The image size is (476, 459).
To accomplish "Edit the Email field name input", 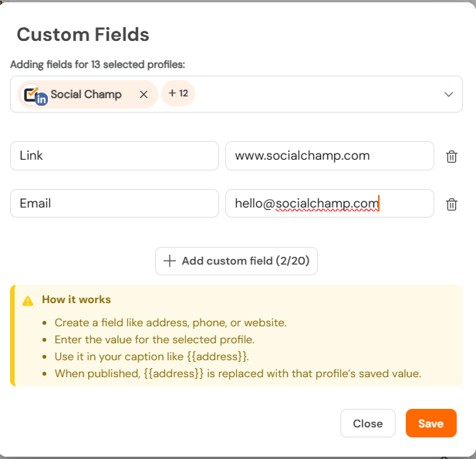I will pos(114,204).
